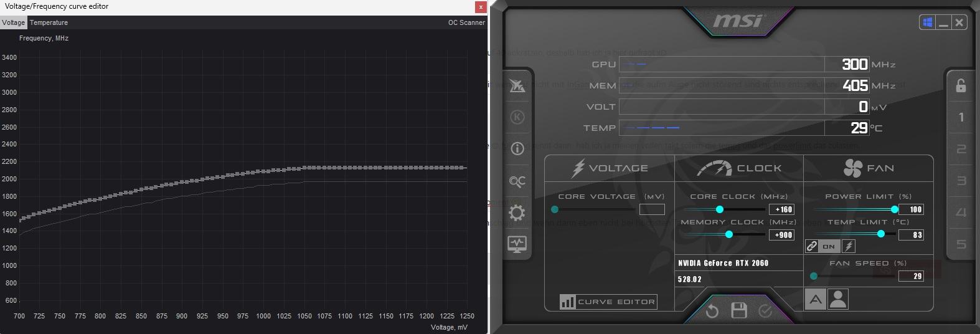Minimize the MSI Afterburner window

pyautogui.click(x=943, y=22)
